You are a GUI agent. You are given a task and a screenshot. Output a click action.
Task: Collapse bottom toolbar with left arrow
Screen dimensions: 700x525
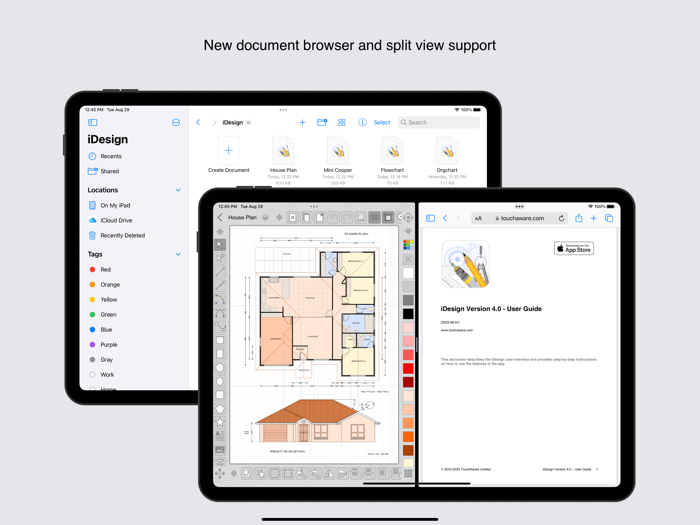click(x=233, y=473)
